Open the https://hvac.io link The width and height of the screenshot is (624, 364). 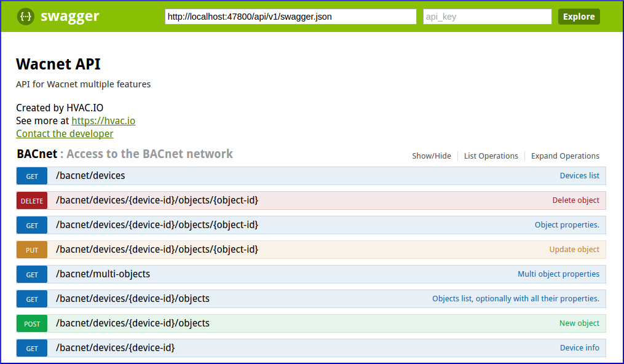coord(103,121)
